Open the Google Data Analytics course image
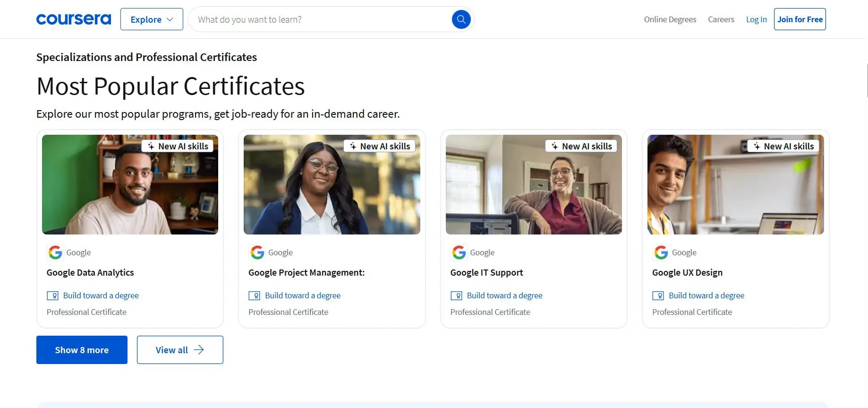 pos(130,184)
